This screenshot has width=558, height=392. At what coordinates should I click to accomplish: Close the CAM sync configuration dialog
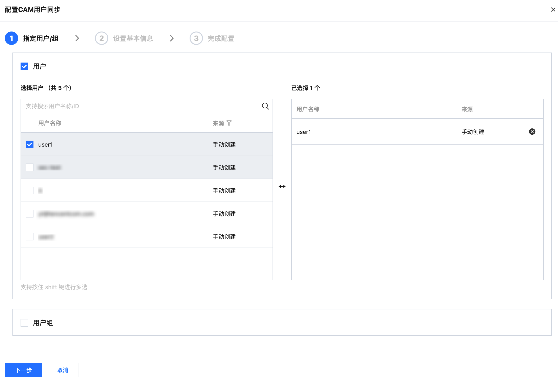point(553,10)
